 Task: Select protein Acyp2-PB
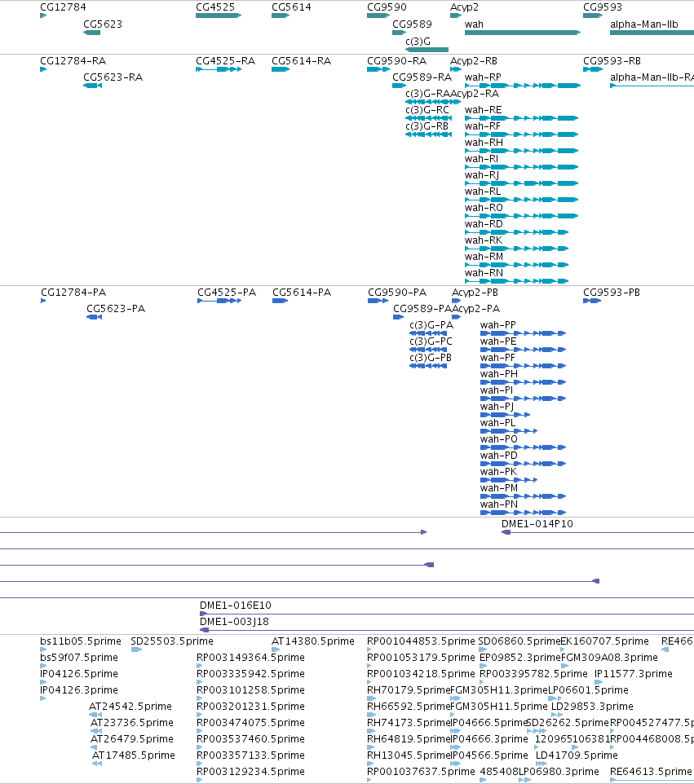(x=475, y=292)
